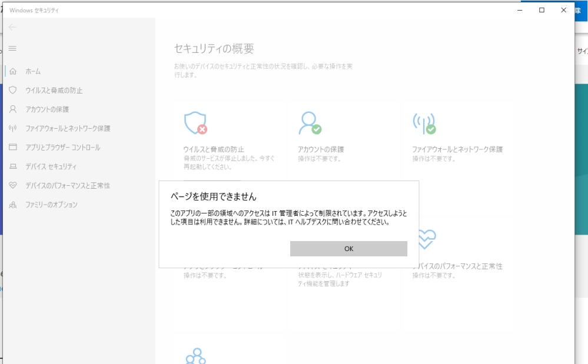Image resolution: width=588 pixels, height=364 pixels.
Task: Click the shield icon for virus protection in sidebar
Action: (12, 91)
